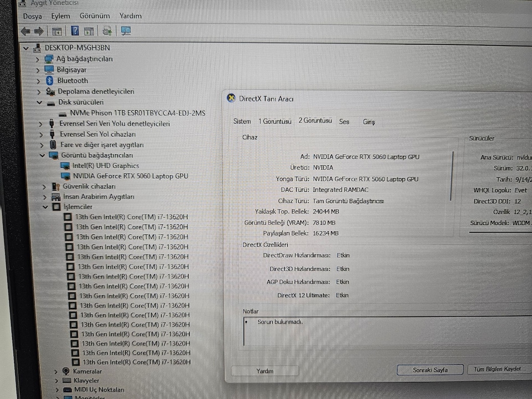This screenshot has height=399, width=532.
Task: Expand the Kameralar chevron
Action: [56, 372]
